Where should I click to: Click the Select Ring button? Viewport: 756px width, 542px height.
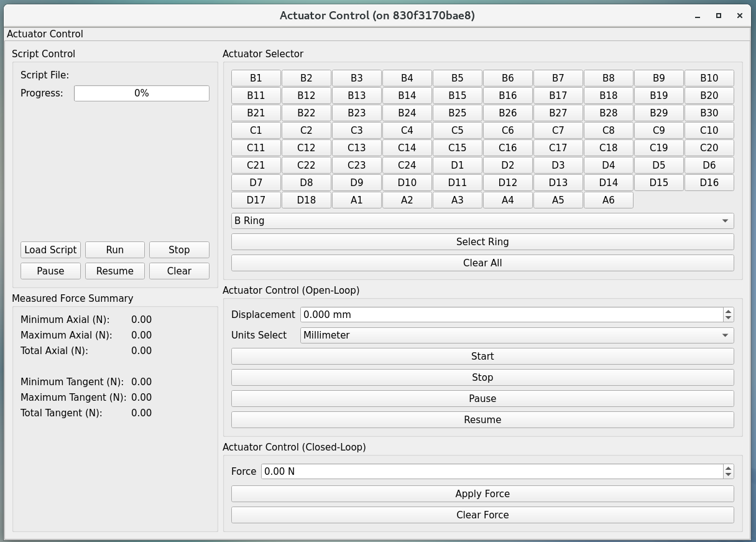(x=482, y=242)
